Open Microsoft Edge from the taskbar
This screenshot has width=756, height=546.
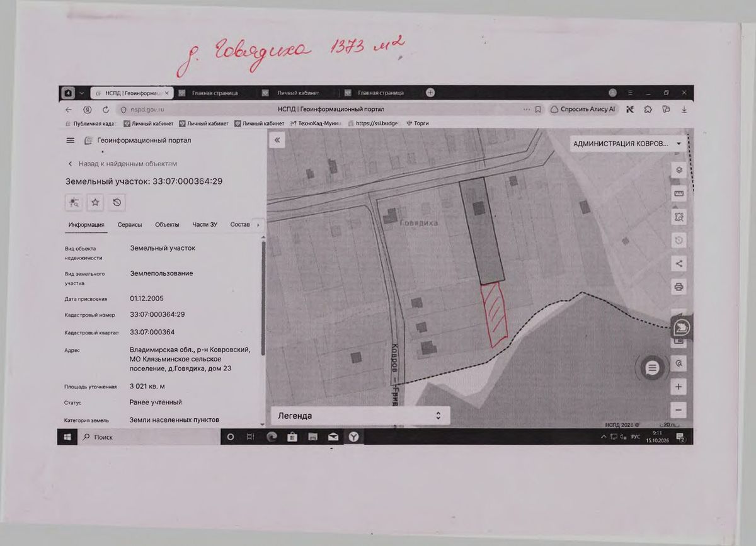[x=272, y=436]
